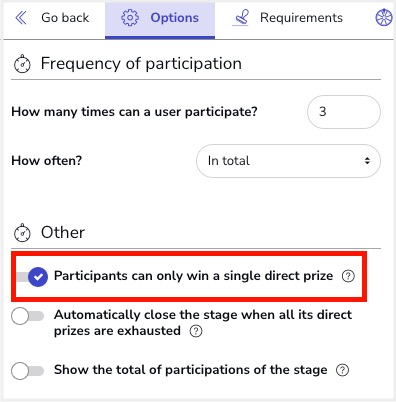The image size is (396, 402).
Task: Open help icon for single direct prize
Action: pyautogui.click(x=348, y=276)
